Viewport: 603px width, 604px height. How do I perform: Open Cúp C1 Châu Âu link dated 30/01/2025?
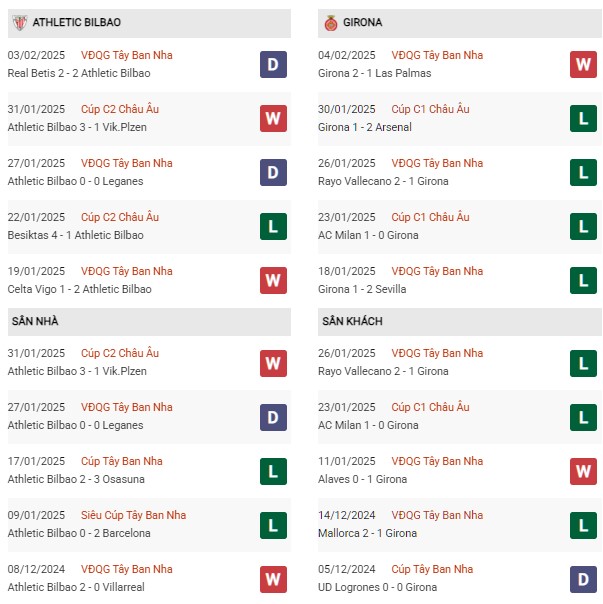tap(430, 109)
